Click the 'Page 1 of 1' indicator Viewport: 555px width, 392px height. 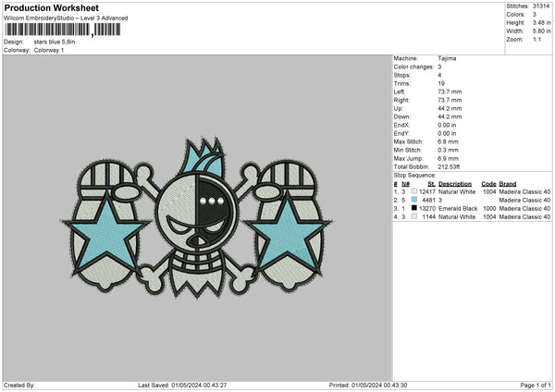click(536, 386)
